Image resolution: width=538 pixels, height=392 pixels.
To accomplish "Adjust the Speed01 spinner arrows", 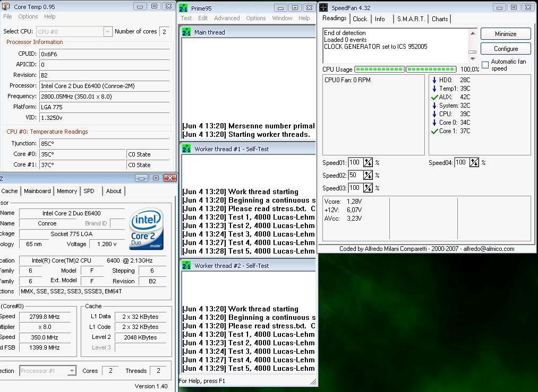I will point(368,162).
